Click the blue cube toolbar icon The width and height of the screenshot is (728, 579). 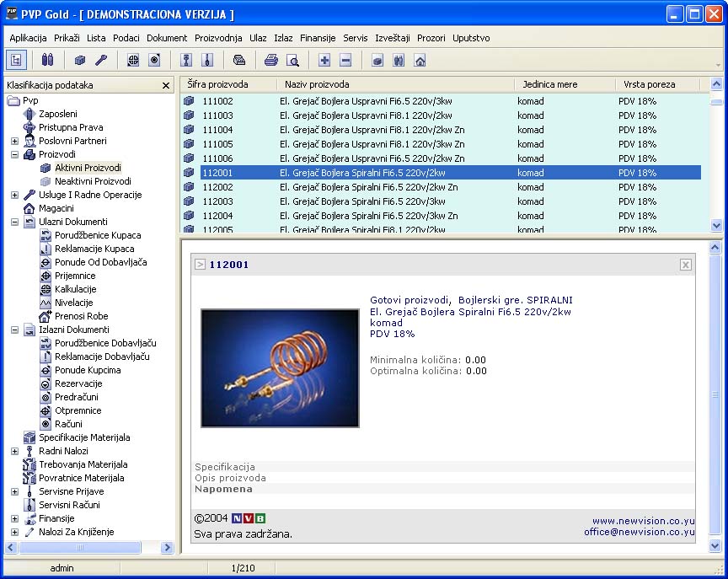(x=80, y=60)
